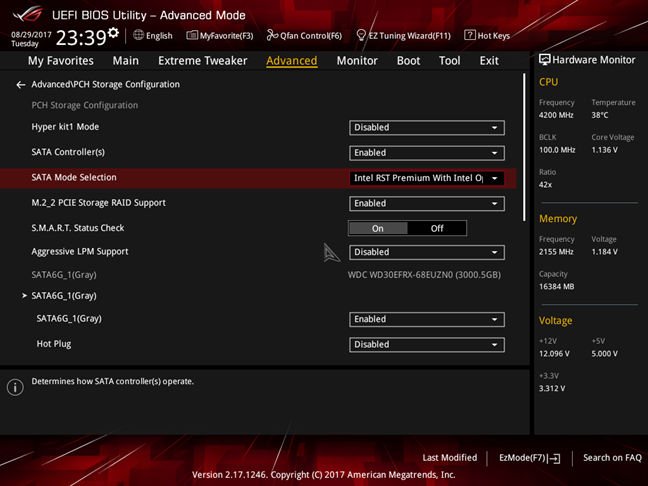Select the SATA Mode Selection row label
Viewport: 648px width, 486px height.
pyautogui.click(x=74, y=177)
